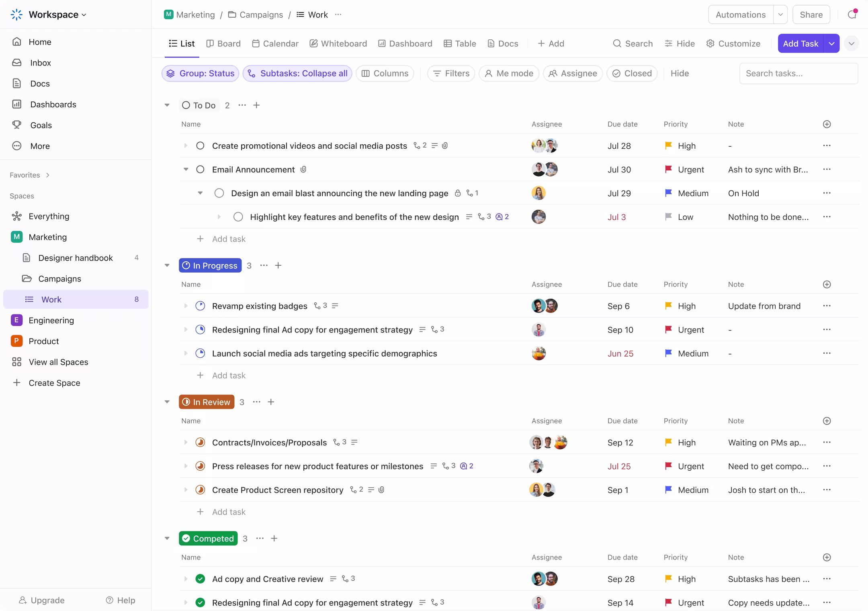Toggle status circle for Create promotional videos task
The width and height of the screenshot is (868, 611).
[200, 146]
